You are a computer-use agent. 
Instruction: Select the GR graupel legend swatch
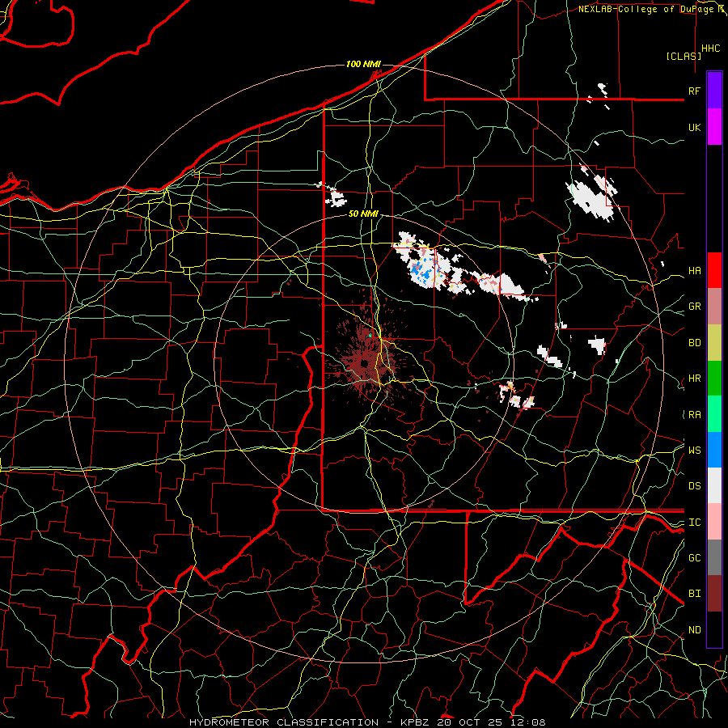coord(714,307)
